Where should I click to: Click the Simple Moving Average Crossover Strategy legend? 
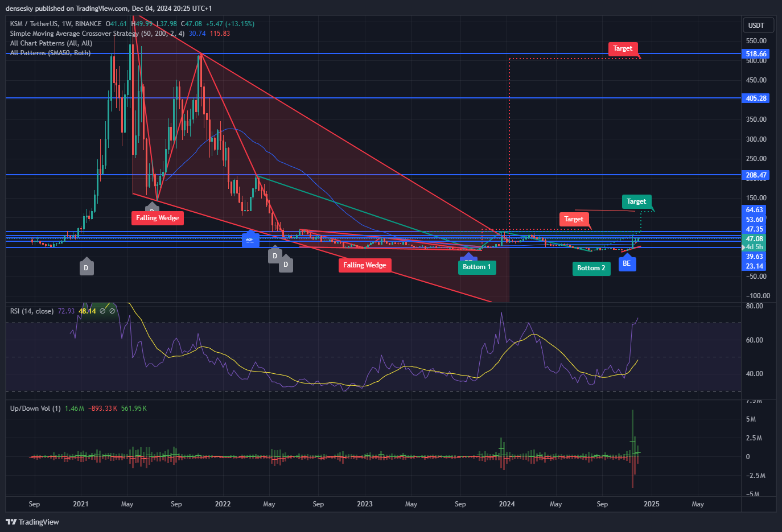click(x=97, y=34)
